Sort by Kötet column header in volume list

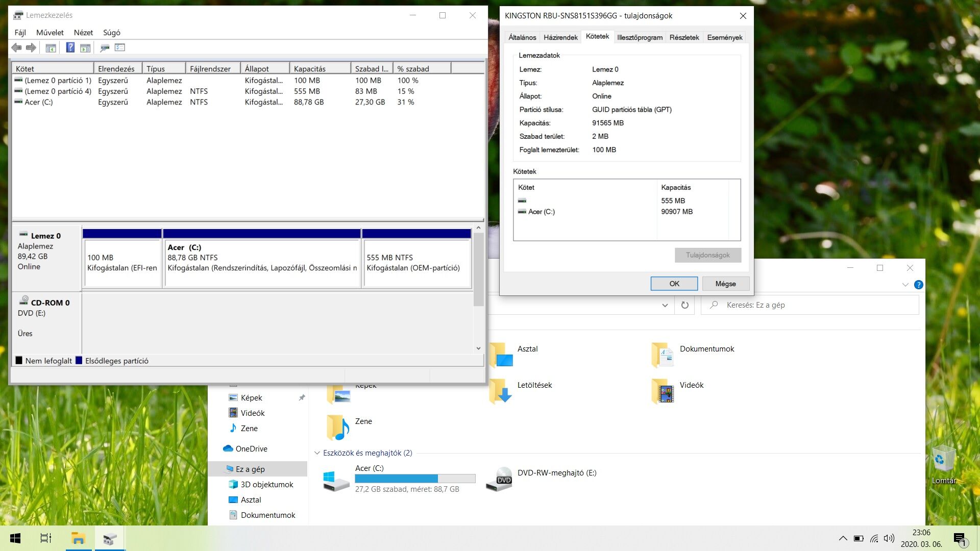(53, 68)
